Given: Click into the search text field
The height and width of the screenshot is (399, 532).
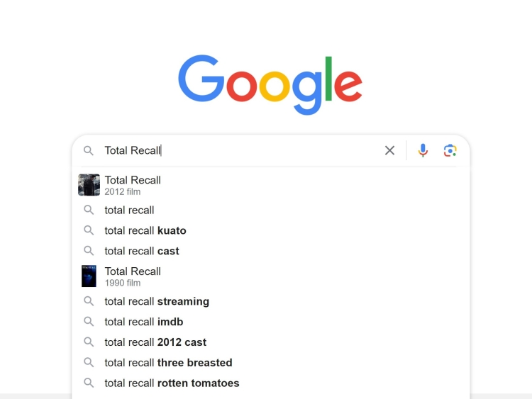Looking at the screenshot, I should coord(241,150).
